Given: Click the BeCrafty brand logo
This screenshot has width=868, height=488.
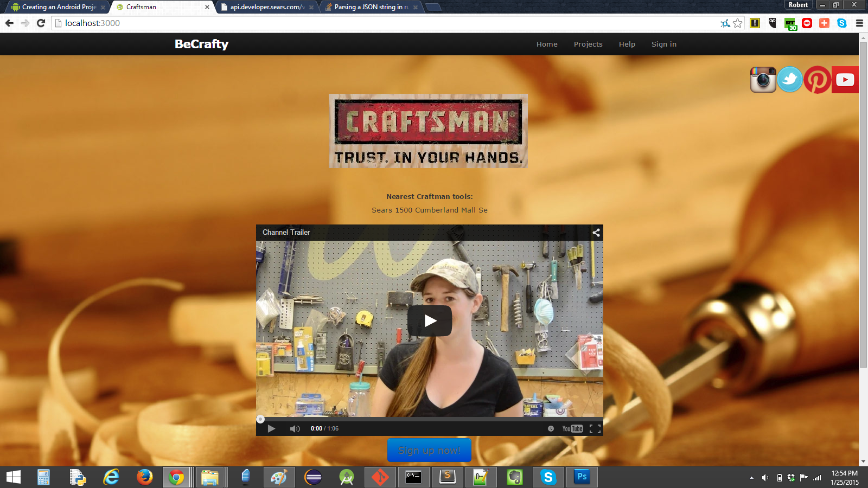Looking at the screenshot, I should click(201, 44).
